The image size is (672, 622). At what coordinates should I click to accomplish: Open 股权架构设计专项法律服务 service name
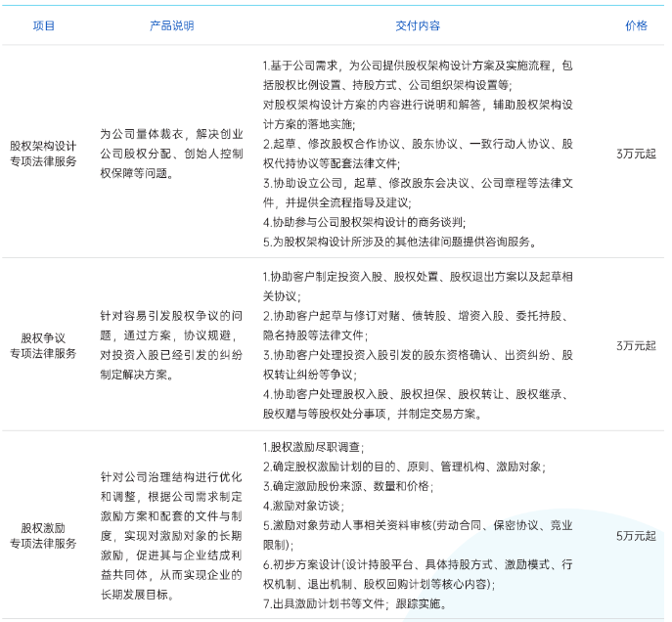tap(43, 153)
